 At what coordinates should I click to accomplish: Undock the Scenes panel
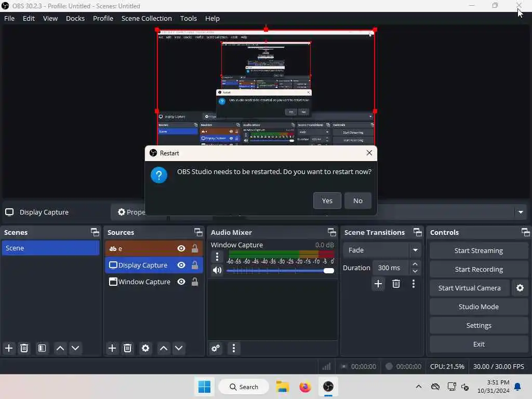(95, 232)
